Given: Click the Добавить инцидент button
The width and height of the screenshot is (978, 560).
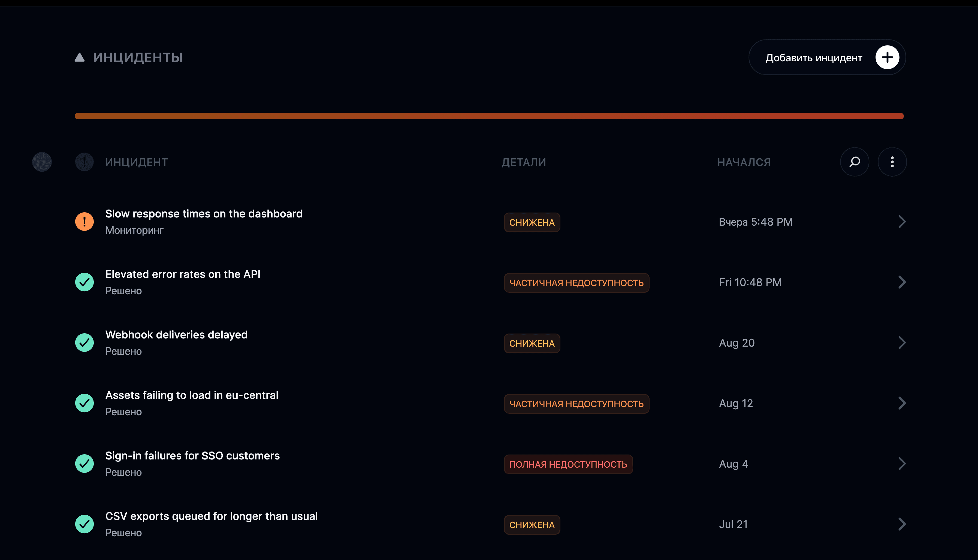Looking at the screenshot, I should (827, 57).
